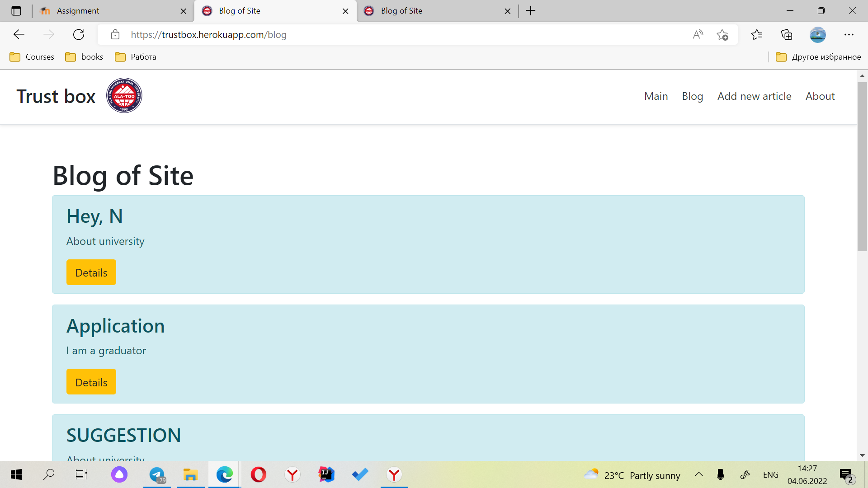This screenshot has width=868, height=488.
Task: Open Microsoft To Do from the taskbar
Action: tap(360, 474)
